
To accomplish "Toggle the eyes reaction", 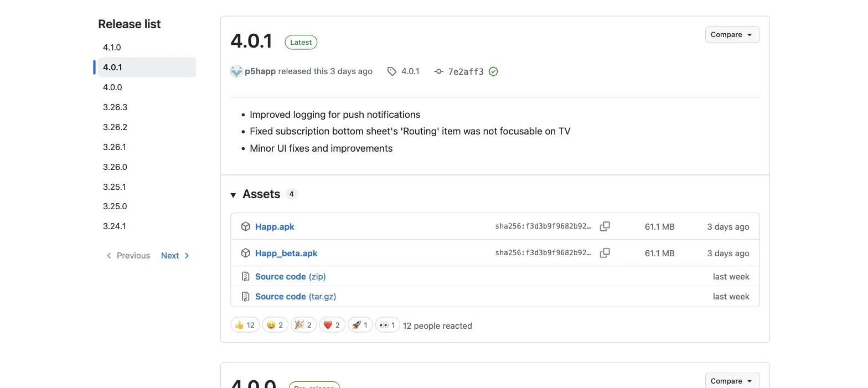I will click(387, 325).
